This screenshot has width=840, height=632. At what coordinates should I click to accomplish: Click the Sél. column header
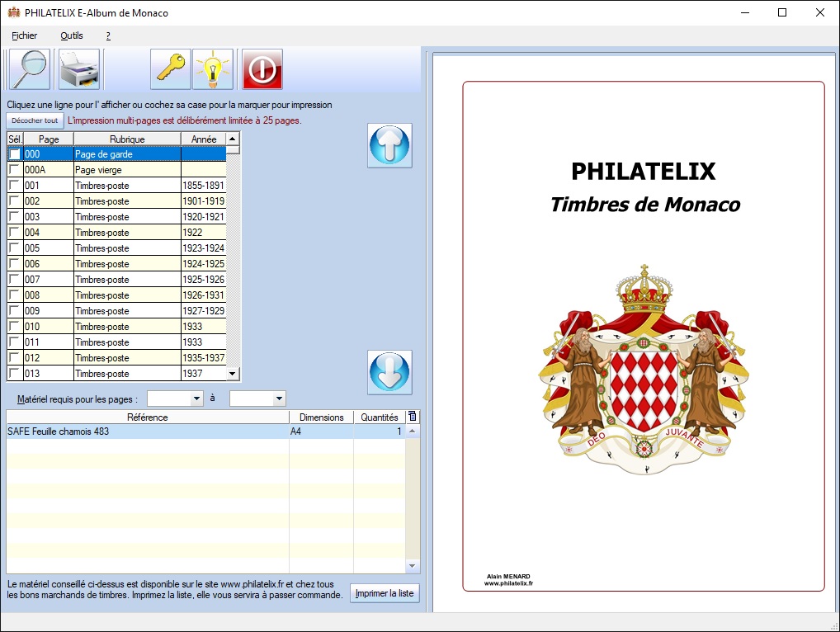pos(15,139)
